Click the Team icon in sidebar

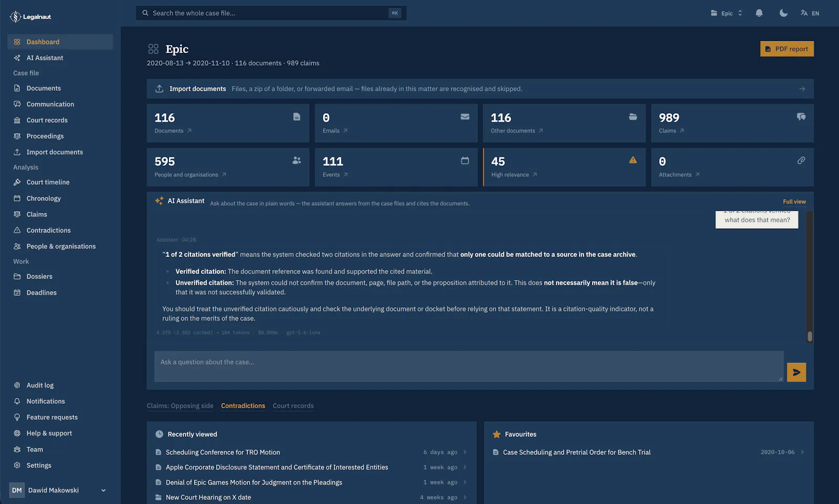[x=17, y=449]
